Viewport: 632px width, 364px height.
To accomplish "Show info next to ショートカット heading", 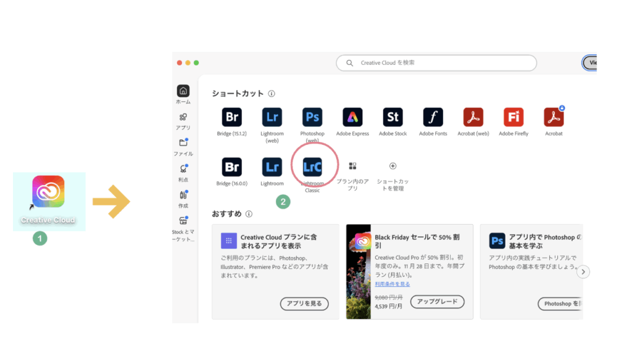I will point(272,94).
